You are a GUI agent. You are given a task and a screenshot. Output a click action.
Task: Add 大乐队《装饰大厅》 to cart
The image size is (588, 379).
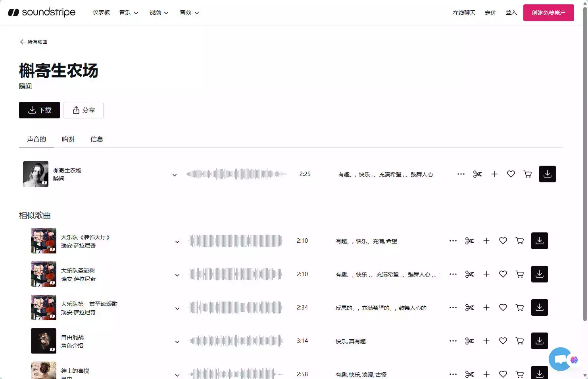click(x=520, y=241)
